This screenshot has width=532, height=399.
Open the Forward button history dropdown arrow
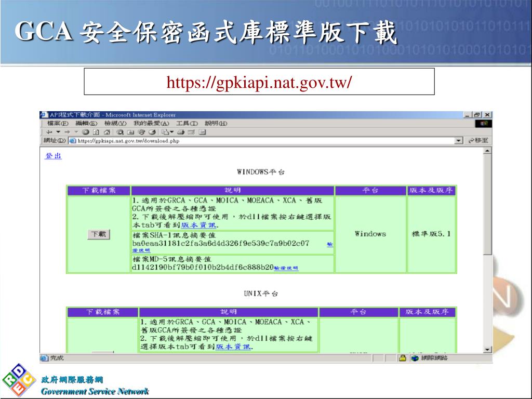[76, 132]
